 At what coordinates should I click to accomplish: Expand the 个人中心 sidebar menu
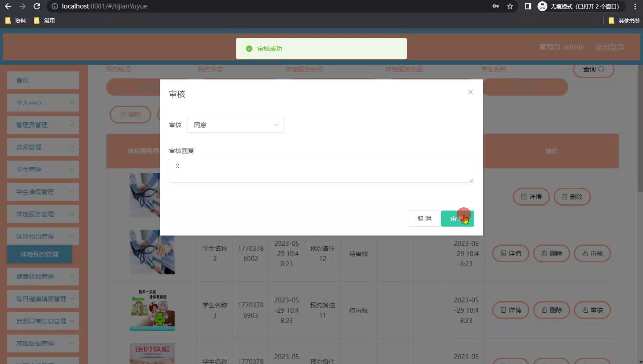(x=43, y=103)
